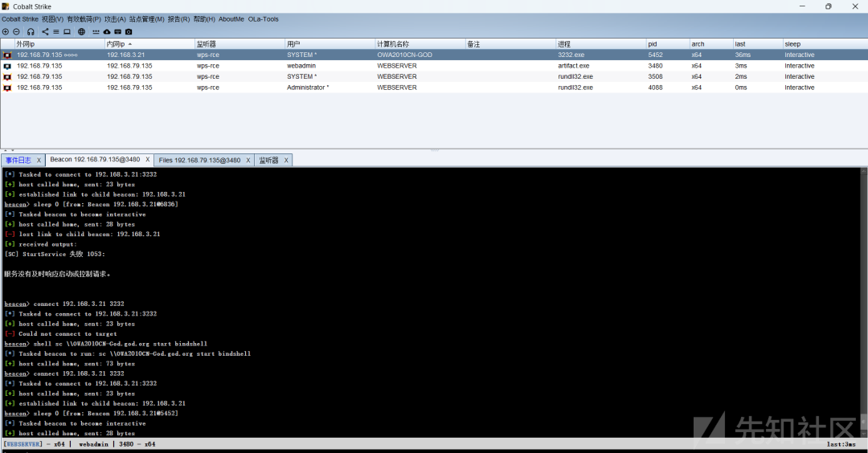868x453 pixels.
Task: Open downloaded files via cloud icon
Action: (107, 31)
